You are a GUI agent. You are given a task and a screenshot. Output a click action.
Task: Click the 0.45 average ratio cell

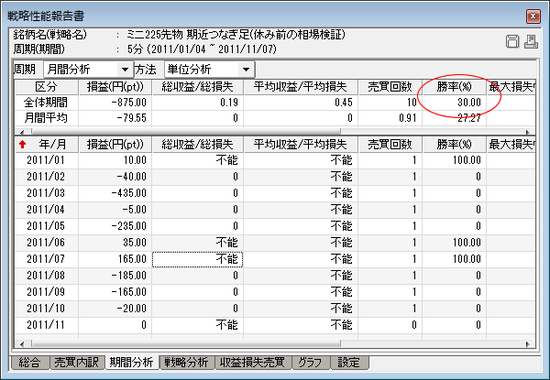(x=300, y=102)
